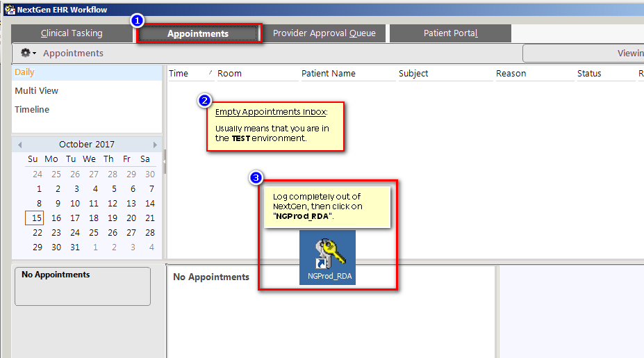Choose October 29 on the calendar

38,247
